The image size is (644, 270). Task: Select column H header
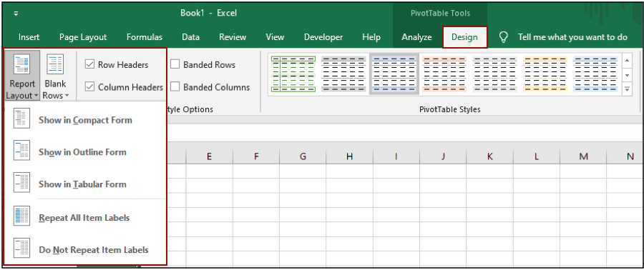coord(349,156)
